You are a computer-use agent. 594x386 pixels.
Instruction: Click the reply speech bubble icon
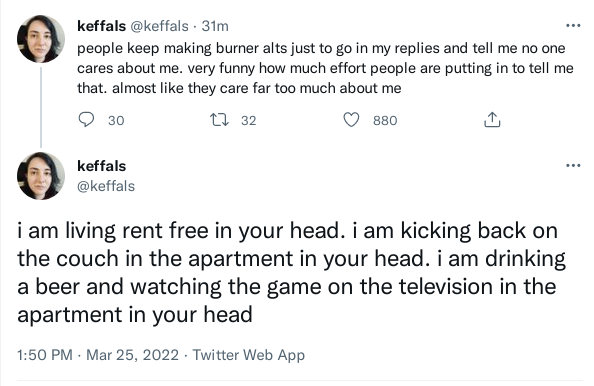click(86, 120)
